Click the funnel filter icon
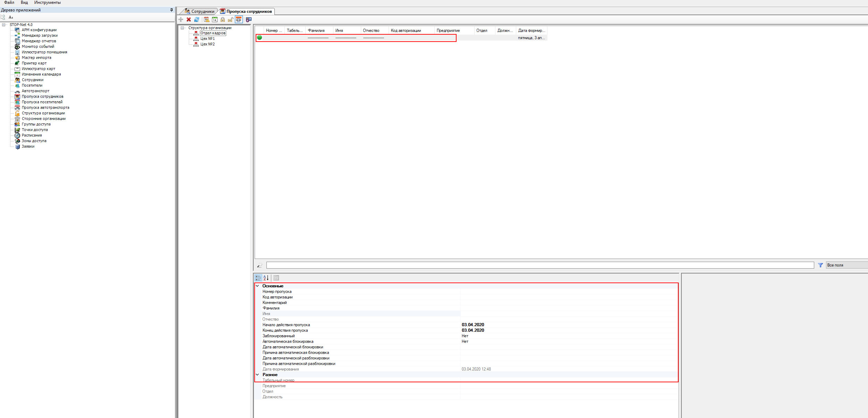Screen dimensions: 868x418 pos(820,265)
